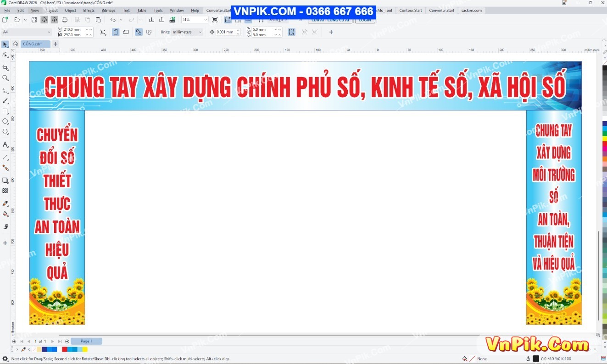Click the Contour.Start macro button

411,11
